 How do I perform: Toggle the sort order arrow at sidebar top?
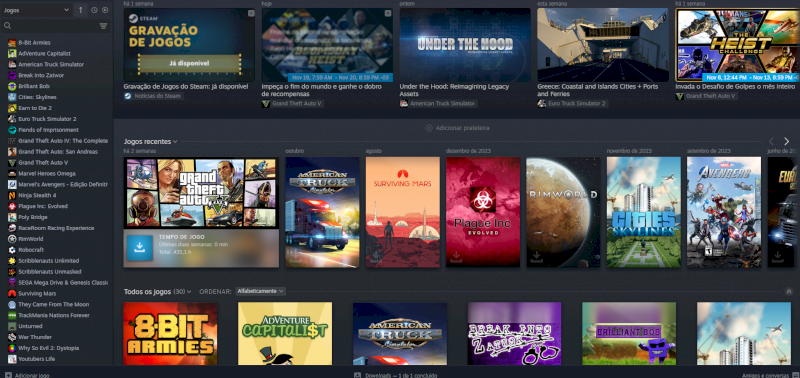click(81, 10)
